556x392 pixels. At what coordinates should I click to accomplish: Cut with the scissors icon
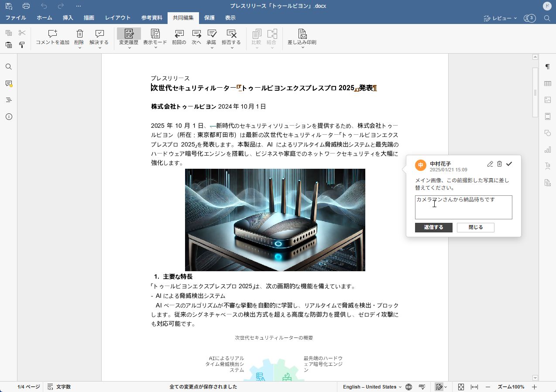[x=22, y=33]
